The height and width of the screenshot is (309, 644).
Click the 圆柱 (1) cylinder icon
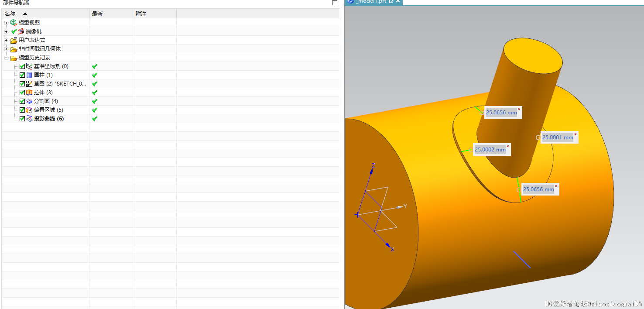pos(29,75)
